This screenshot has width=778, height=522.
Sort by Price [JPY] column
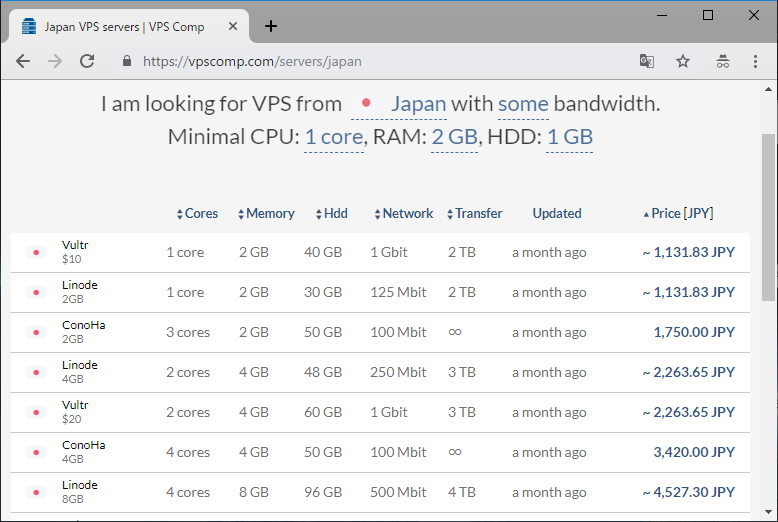[678, 213]
